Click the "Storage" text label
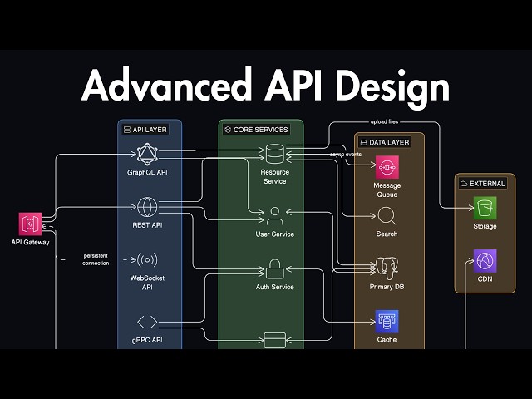The height and width of the screenshot is (399, 532). [x=485, y=226]
